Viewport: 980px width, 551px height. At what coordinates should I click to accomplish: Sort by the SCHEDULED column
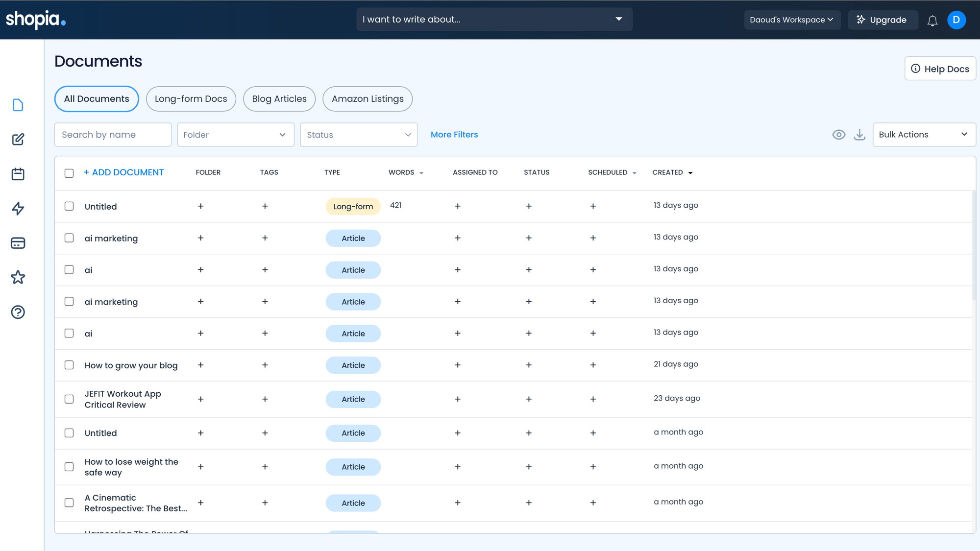(x=612, y=172)
